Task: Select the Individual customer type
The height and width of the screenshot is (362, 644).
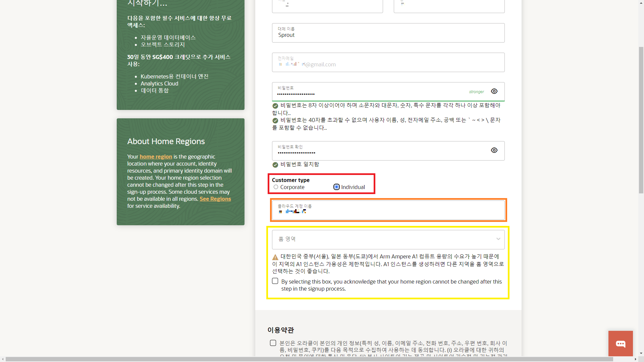Action: (x=336, y=187)
